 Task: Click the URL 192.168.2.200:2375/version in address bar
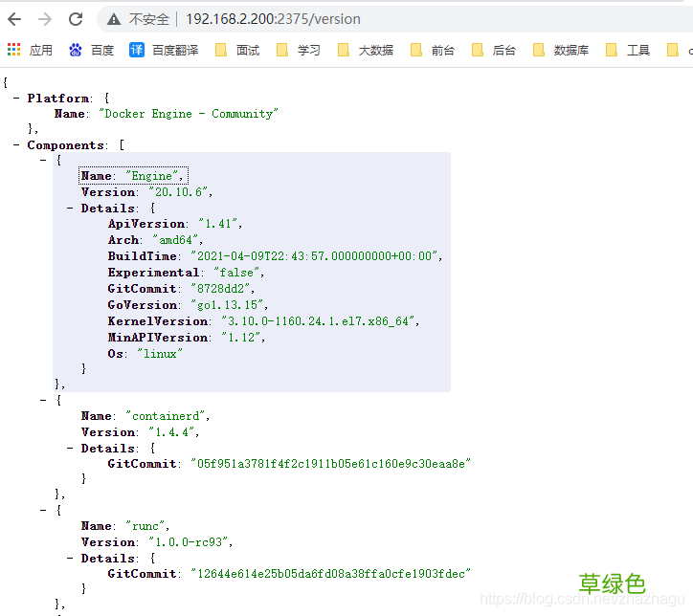point(273,19)
